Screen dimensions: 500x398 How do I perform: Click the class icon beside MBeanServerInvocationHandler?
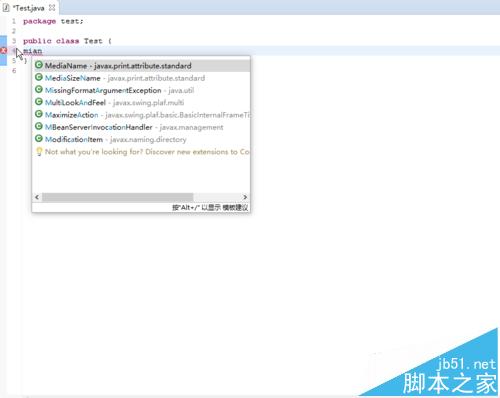click(39, 126)
